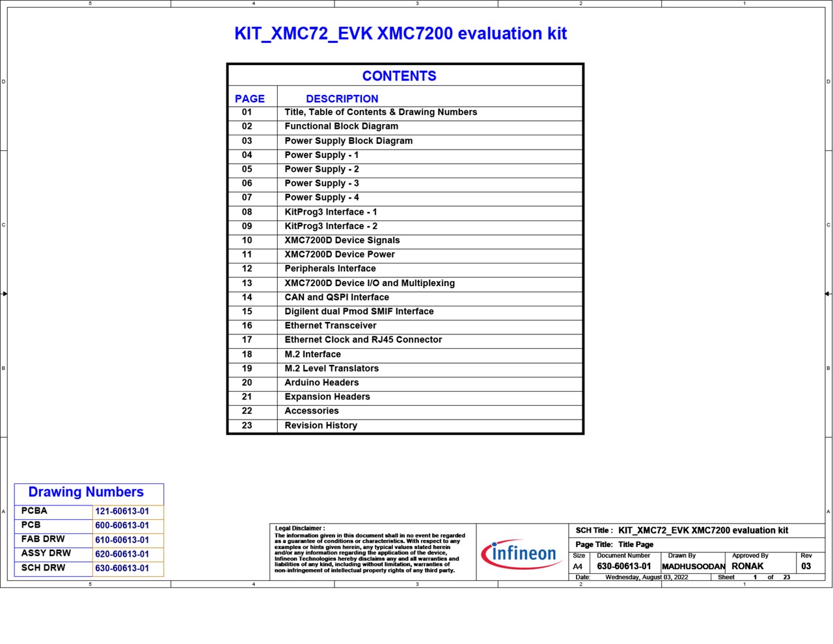Open the Revision History entry
Screen dimensions: 833x644
[x=321, y=425]
